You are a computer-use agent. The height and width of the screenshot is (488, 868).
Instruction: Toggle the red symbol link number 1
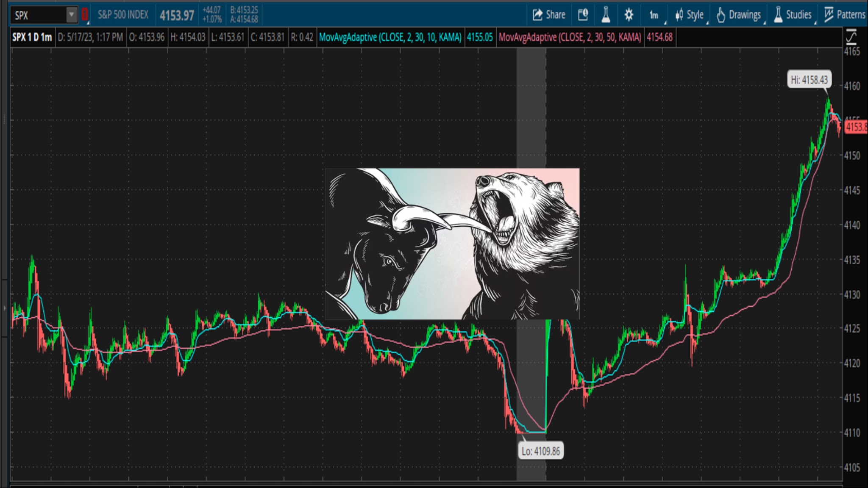click(x=85, y=15)
